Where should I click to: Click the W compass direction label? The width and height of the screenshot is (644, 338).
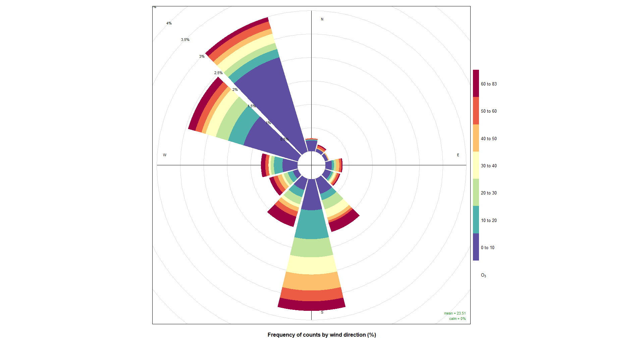[x=165, y=155]
